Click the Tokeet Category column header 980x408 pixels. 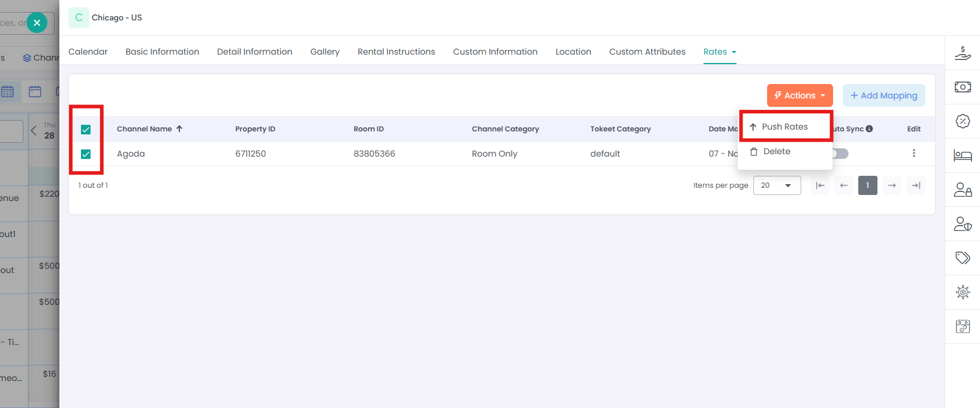tap(620, 128)
